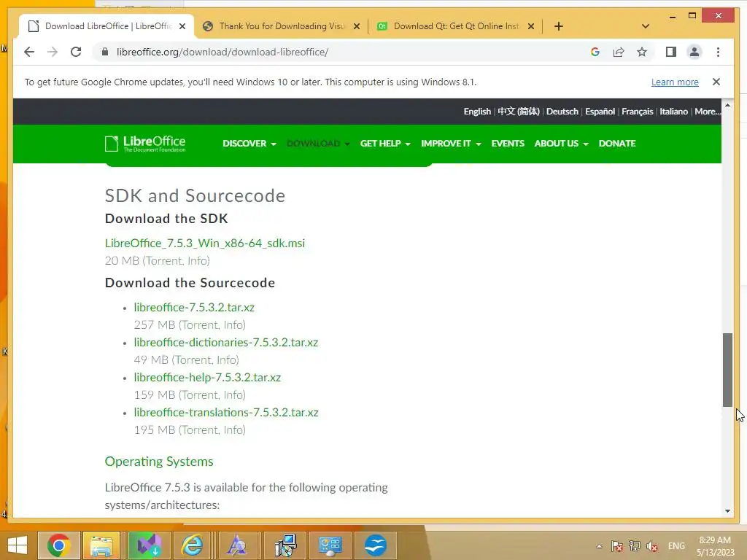Open the Chrome side panel icon
Viewport: 747px width, 560px height.
671,52
